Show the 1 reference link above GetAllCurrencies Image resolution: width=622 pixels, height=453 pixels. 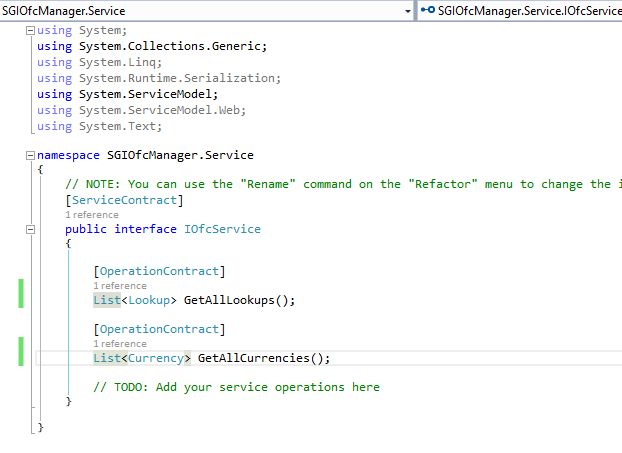pos(120,344)
